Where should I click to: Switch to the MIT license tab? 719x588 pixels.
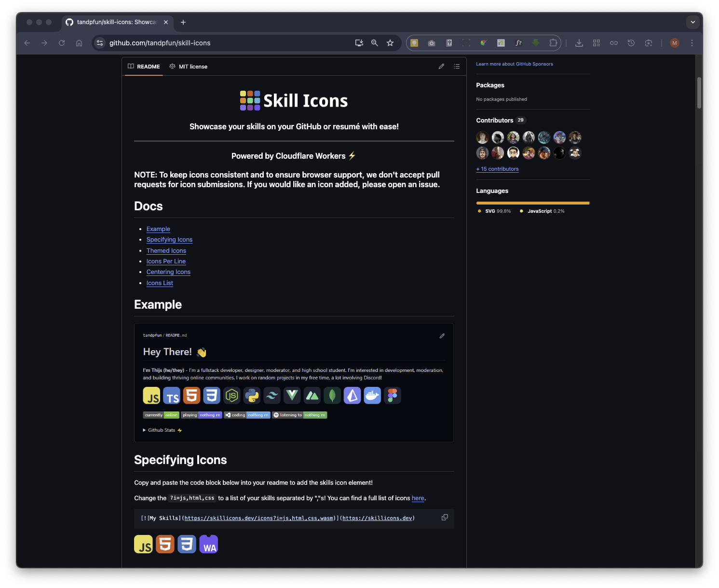[x=189, y=67]
